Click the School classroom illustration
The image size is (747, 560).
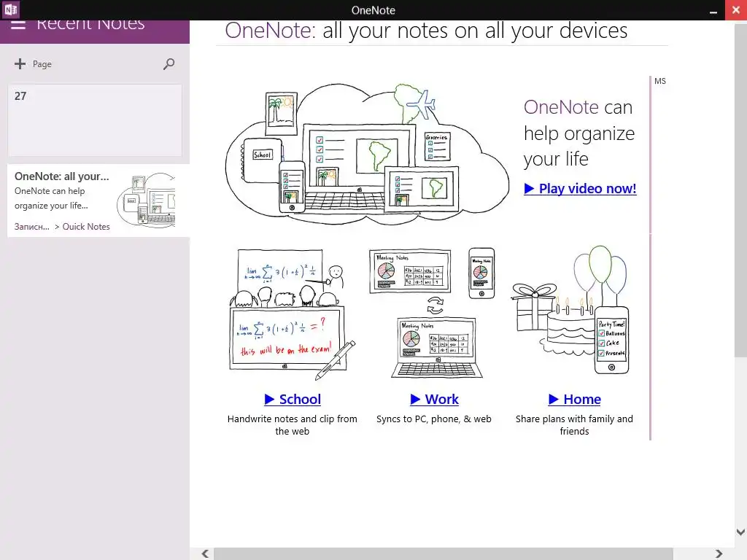pyautogui.click(x=292, y=314)
